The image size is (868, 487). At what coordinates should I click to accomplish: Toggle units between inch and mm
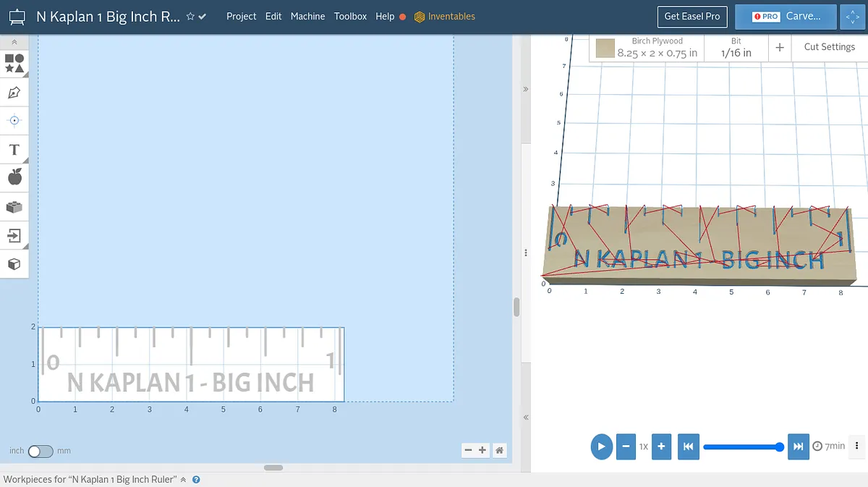tap(41, 451)
